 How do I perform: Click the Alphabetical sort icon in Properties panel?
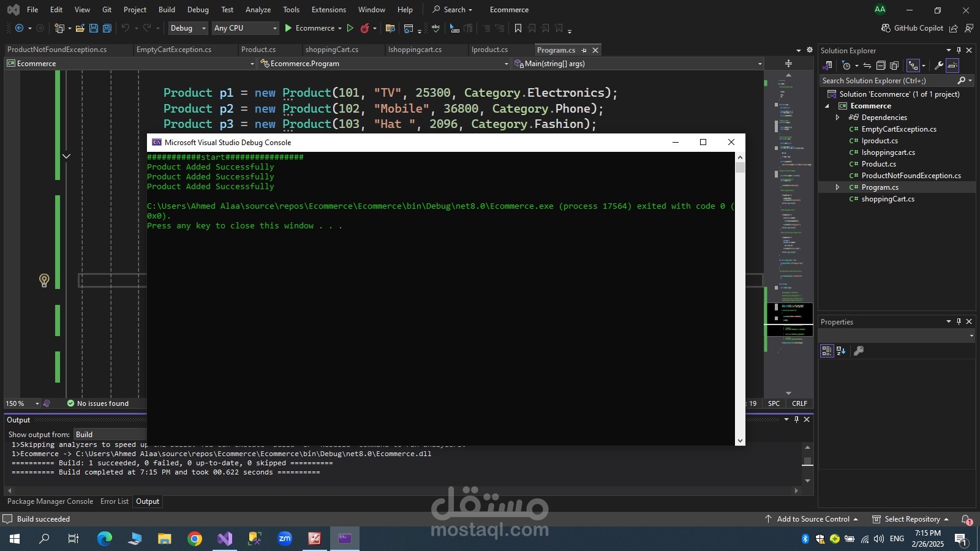pyautogui.click(x=841, y=351)
